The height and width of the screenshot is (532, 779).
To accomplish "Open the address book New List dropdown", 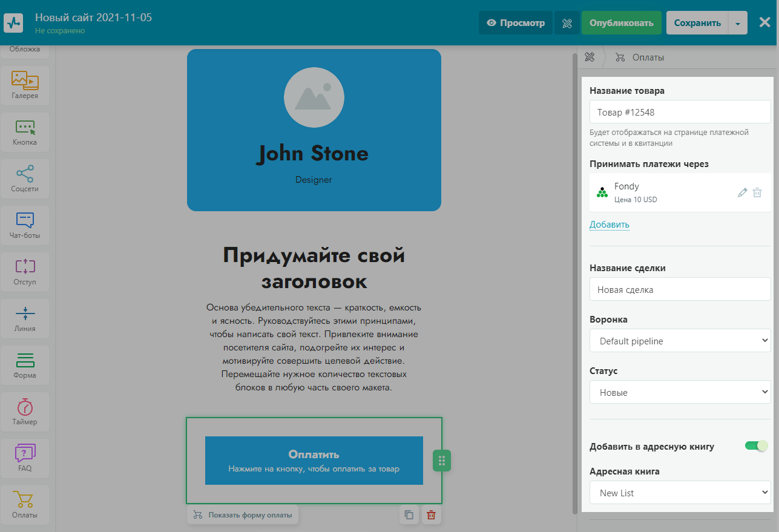I will click(680, 493).
